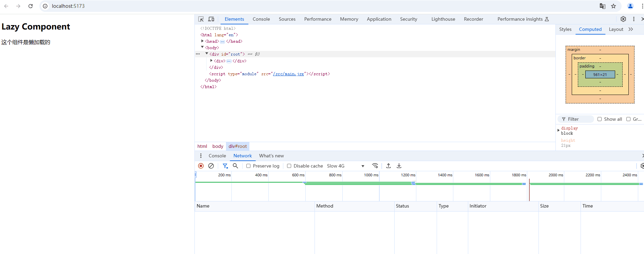This screenshot has height=254, width=644.
Task: Expand collapsed inner div ellipsis
Action: pos(229,61)
